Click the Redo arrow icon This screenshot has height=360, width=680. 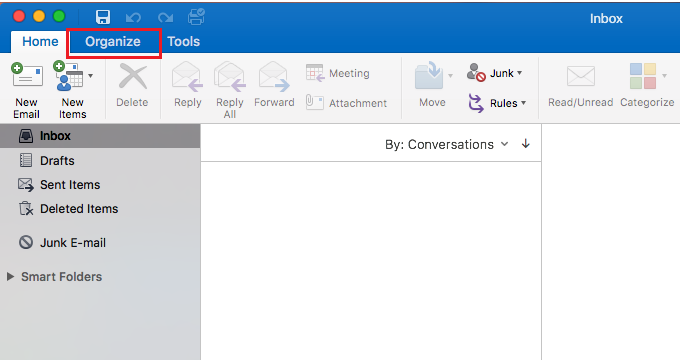click(x=165, y=18)
